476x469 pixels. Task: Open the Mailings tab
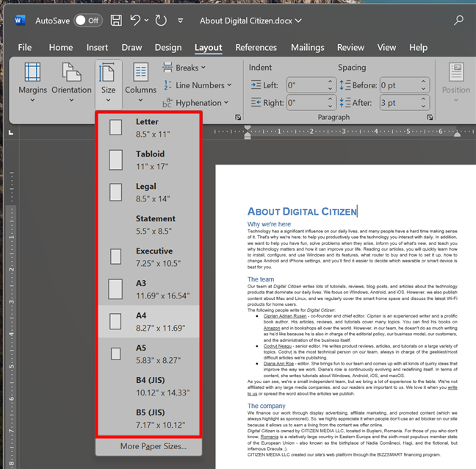308,47
